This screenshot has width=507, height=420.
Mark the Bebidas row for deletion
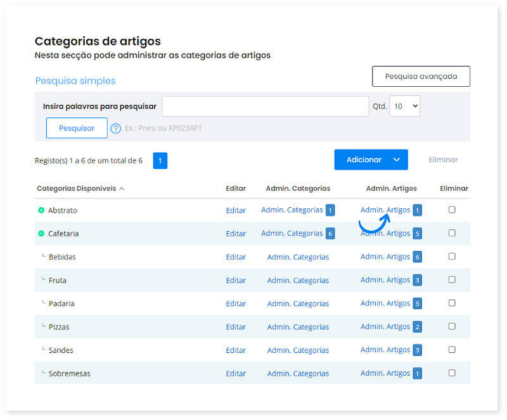point(452,256)
